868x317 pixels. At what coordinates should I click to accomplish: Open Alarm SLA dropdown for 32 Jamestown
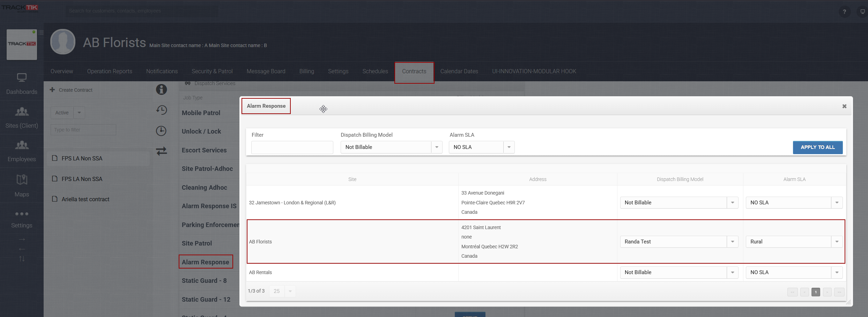[794, 203]
